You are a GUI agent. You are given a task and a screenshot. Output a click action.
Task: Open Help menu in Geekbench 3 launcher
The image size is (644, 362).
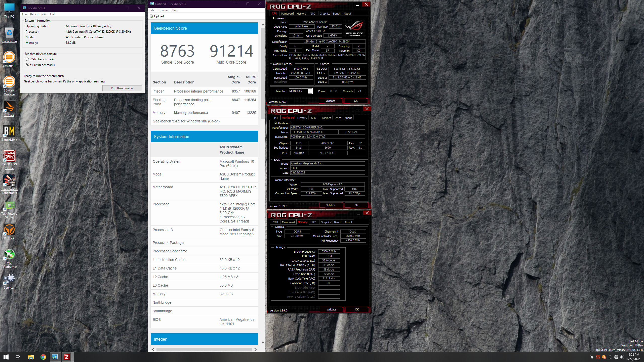tap(53, 14)
